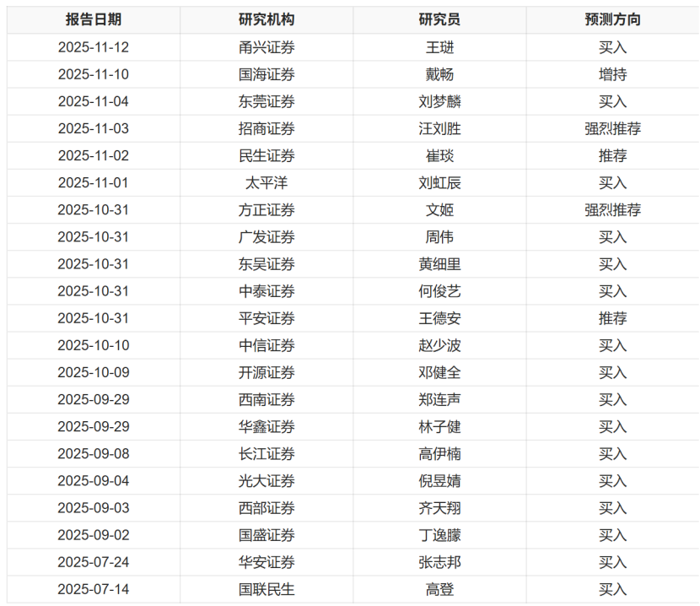Open the 长江证券 institution entry
Viewport: 700px width, 606px height.
coord(267,454)
